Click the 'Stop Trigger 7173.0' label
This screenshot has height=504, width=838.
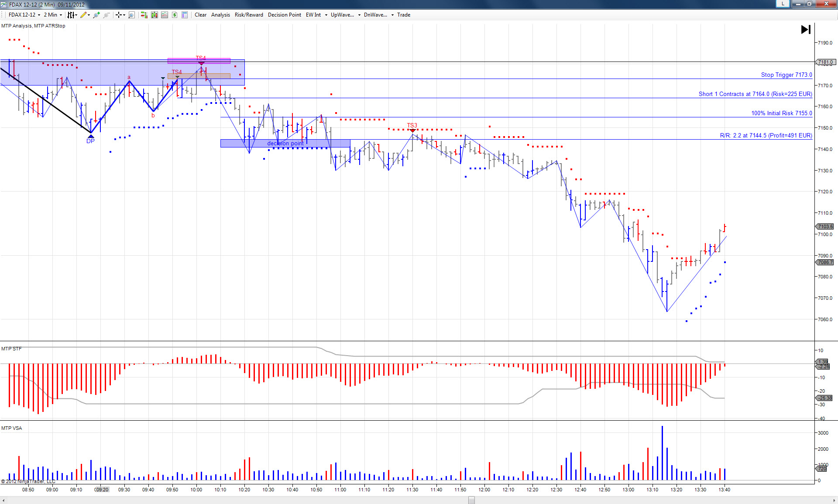coord(786,75)
